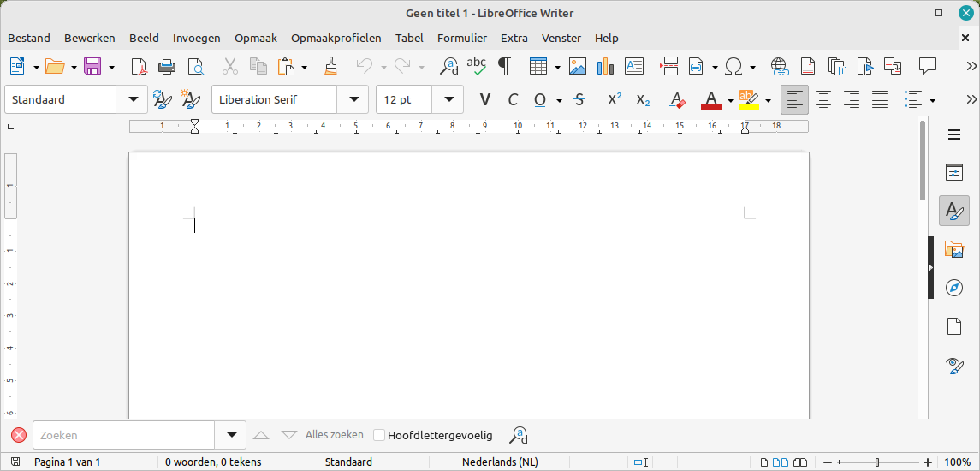Align text right
980x471 pixels.
[852, 99]
